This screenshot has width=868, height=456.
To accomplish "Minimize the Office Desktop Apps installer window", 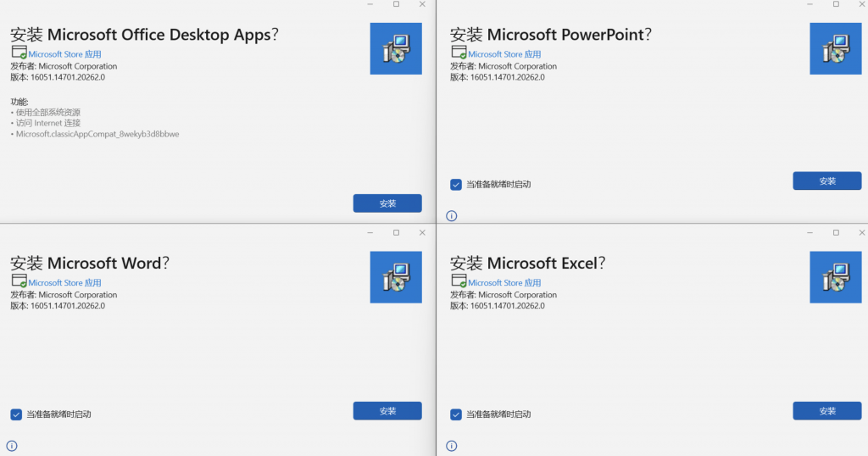I will (370, 4).
